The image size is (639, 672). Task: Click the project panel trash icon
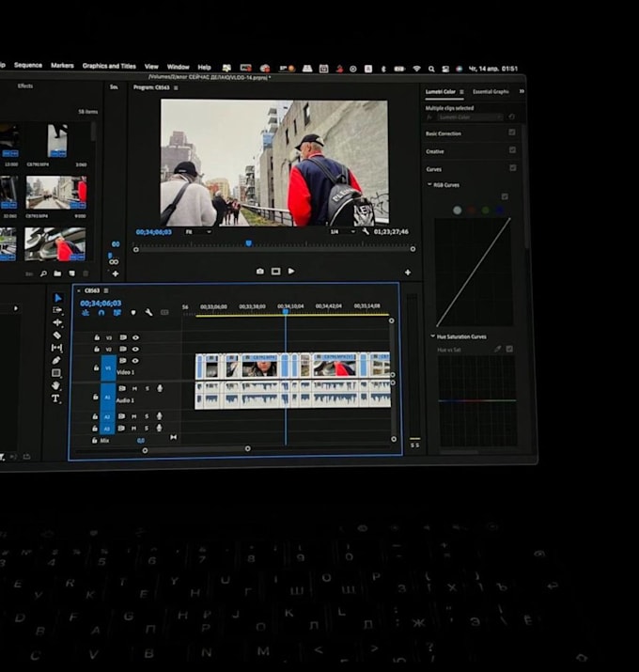(86, 273)
